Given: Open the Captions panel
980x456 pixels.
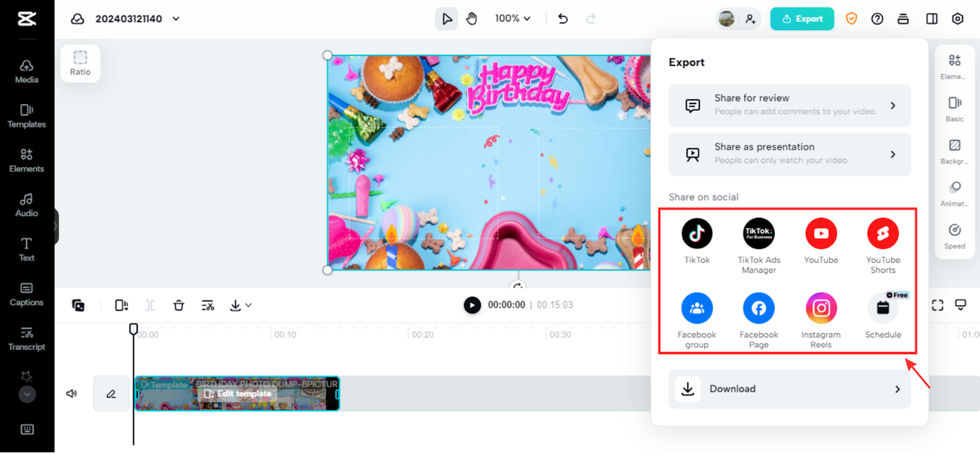Looking at the screenshot, I should click(x=27, y=294).
